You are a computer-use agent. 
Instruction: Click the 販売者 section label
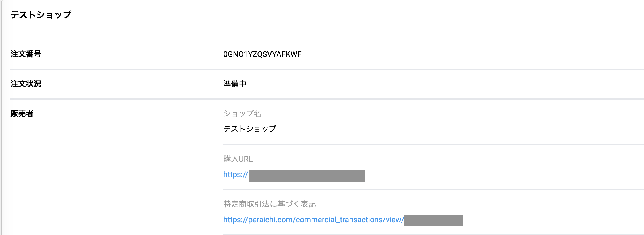[22, 114]
